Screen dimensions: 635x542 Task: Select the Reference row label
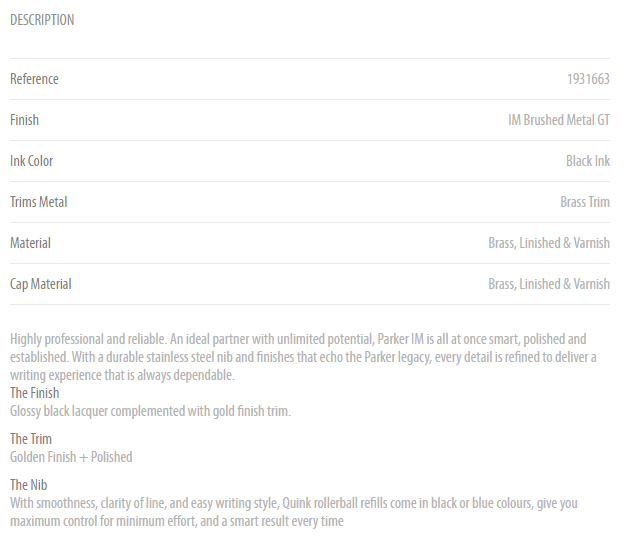[34, 79]
